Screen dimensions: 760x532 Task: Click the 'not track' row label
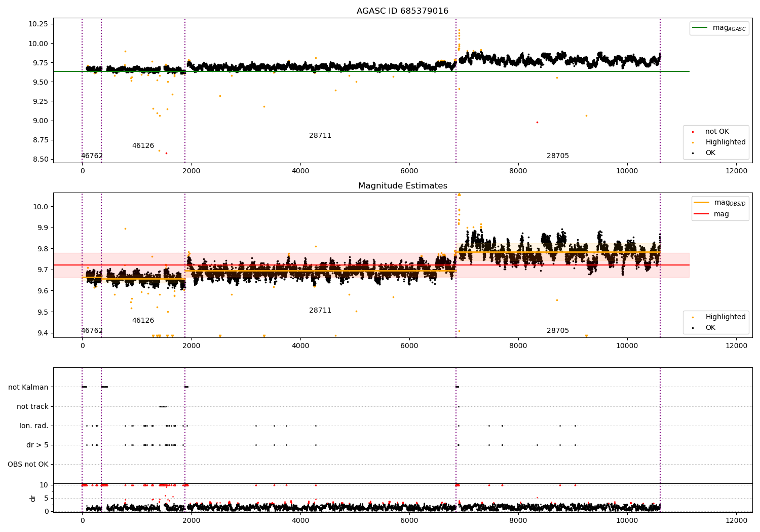pos(32,407)
